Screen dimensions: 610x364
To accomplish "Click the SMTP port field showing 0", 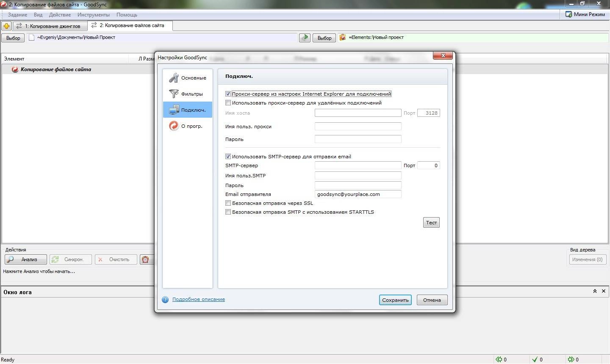I will pos(429,165).
